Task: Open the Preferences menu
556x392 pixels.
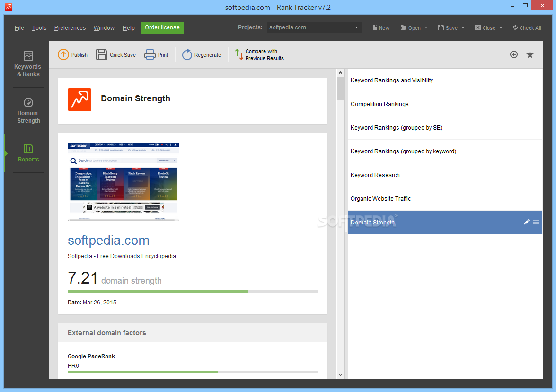Action: click(70, 27)
